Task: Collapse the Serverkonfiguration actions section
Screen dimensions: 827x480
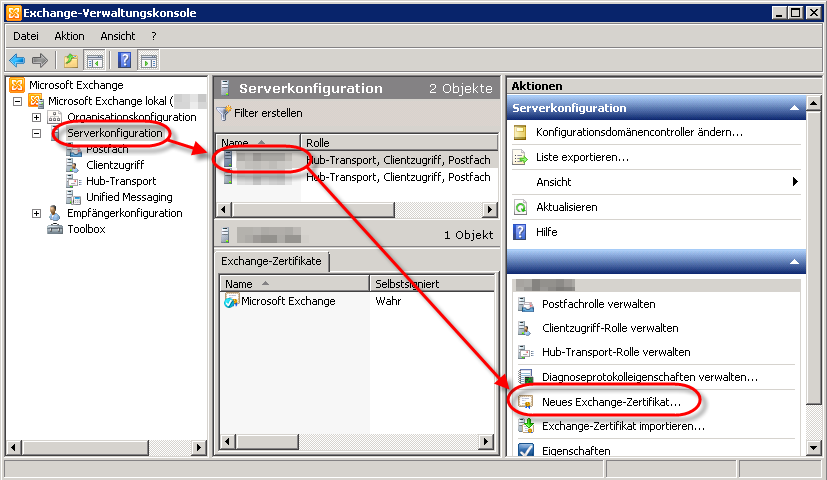Action: click(794, 108)
